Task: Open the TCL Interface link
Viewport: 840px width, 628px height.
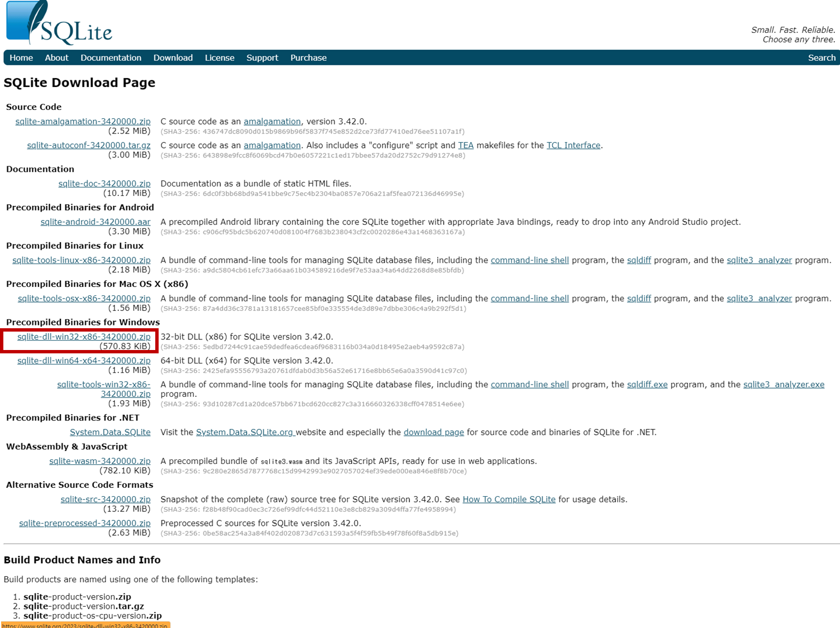Action: point(574,145)
